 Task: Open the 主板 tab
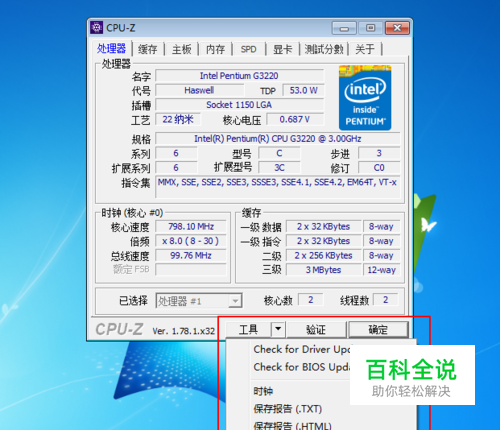[x=182, y=49]
